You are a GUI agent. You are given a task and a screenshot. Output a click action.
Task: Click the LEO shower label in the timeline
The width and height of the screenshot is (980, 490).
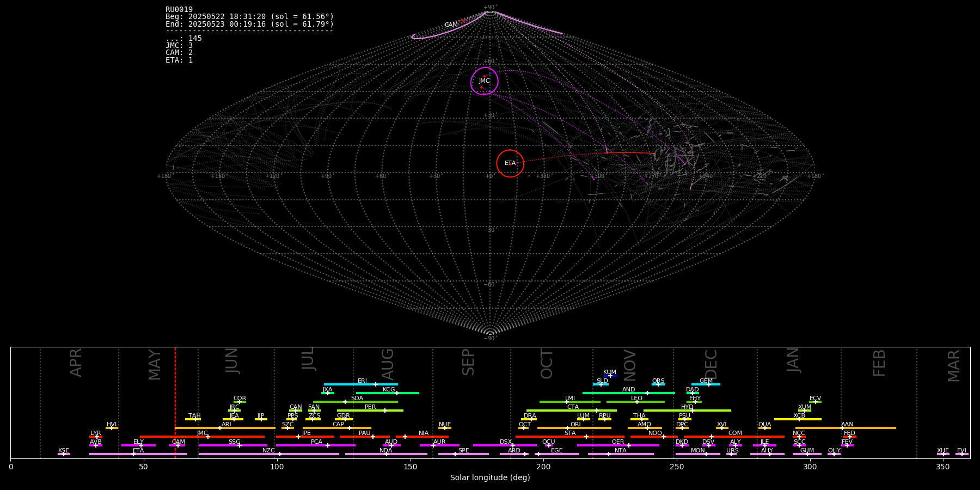point(637,399)
